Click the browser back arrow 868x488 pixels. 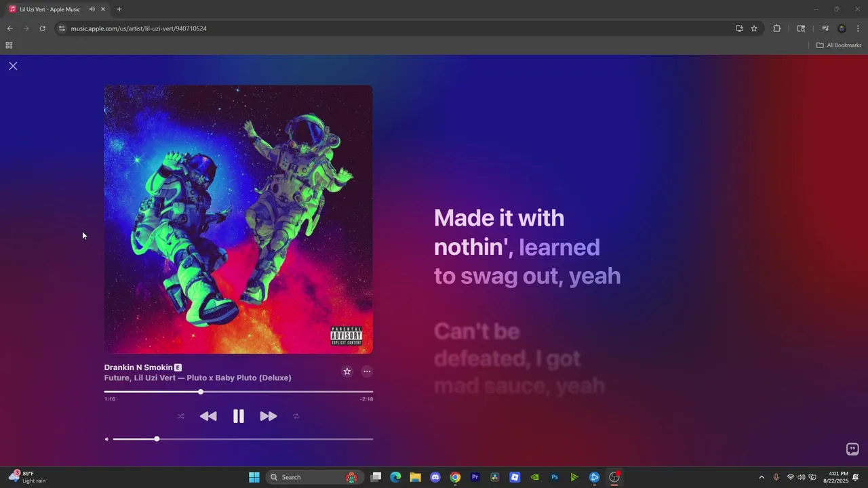tap(9, 28)
